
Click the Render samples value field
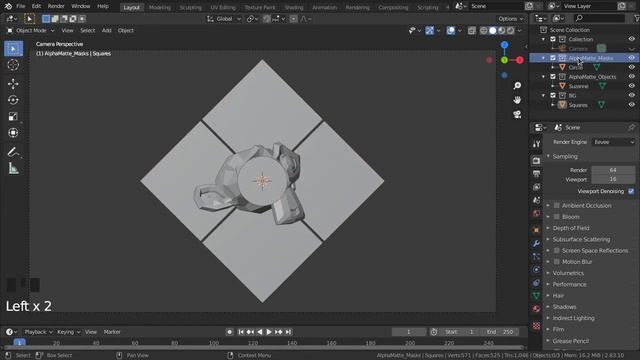[x=613, y=170]
